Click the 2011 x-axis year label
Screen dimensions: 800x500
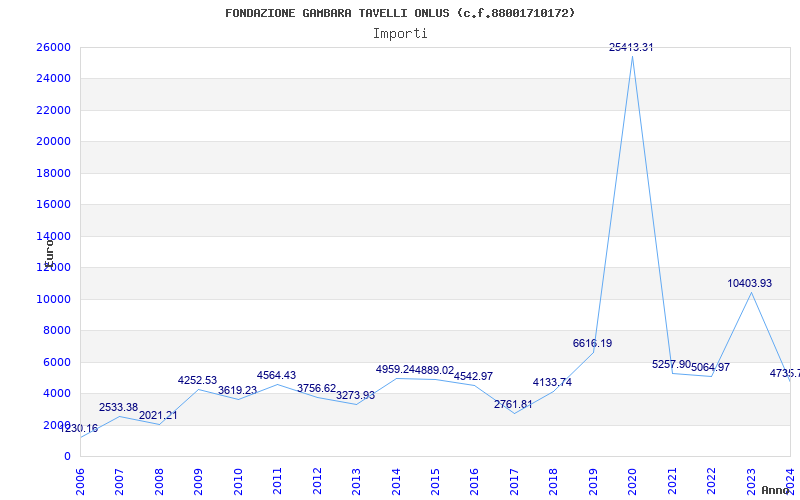click(278, 482)
